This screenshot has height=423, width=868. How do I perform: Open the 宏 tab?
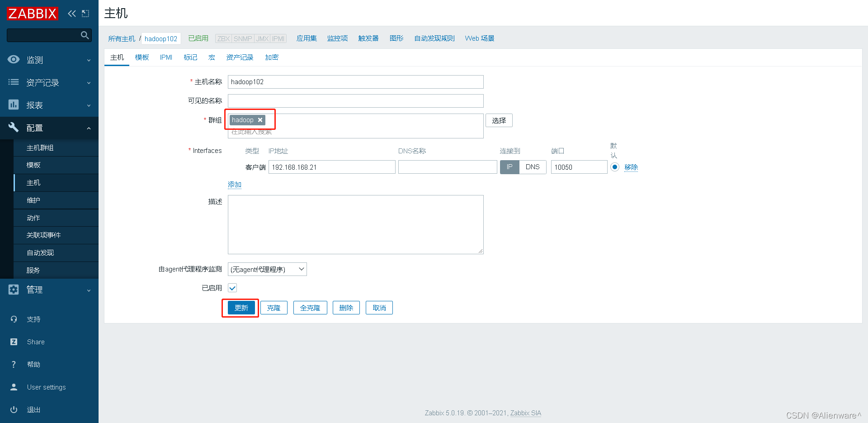212,57
